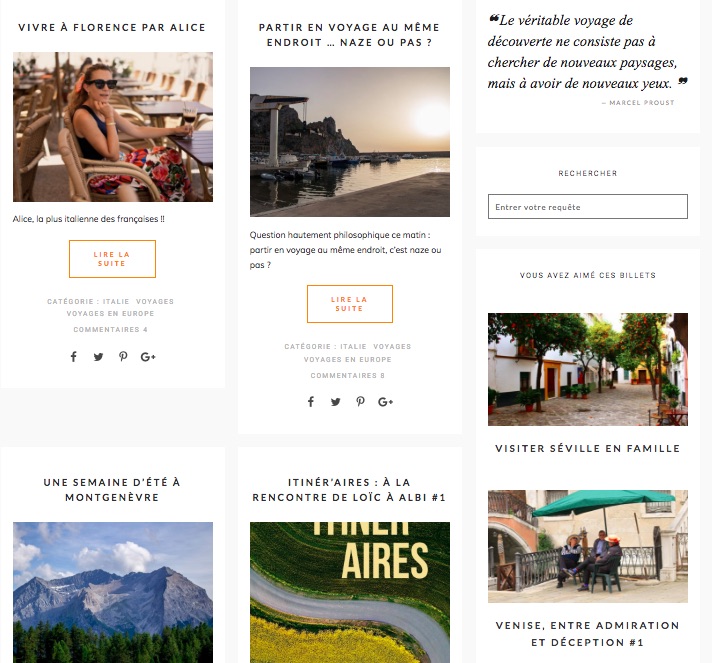
Task: Open title 'Vivre à Florence par Alice'
Action: [x=112, y=28]
